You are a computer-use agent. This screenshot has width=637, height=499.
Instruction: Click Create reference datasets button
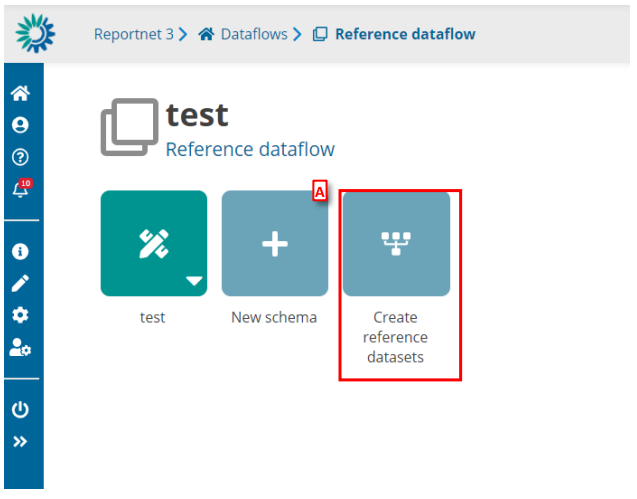[396, 243]
